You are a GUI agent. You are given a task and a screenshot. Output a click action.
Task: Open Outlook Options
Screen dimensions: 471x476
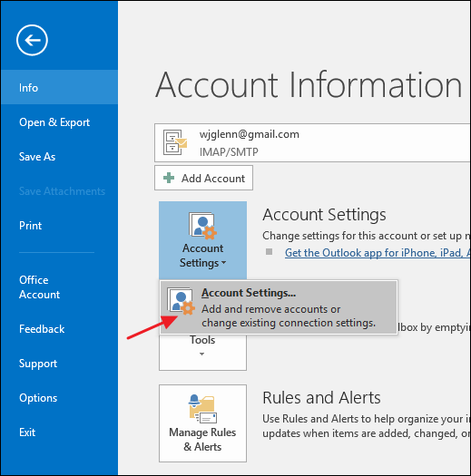coord(59,398)
